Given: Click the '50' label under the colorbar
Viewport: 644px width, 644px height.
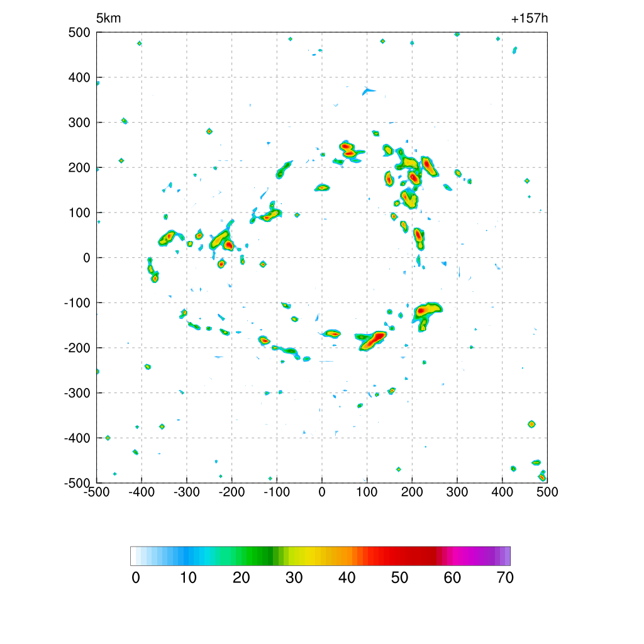Looking at the screenshot, I should 399,578.
